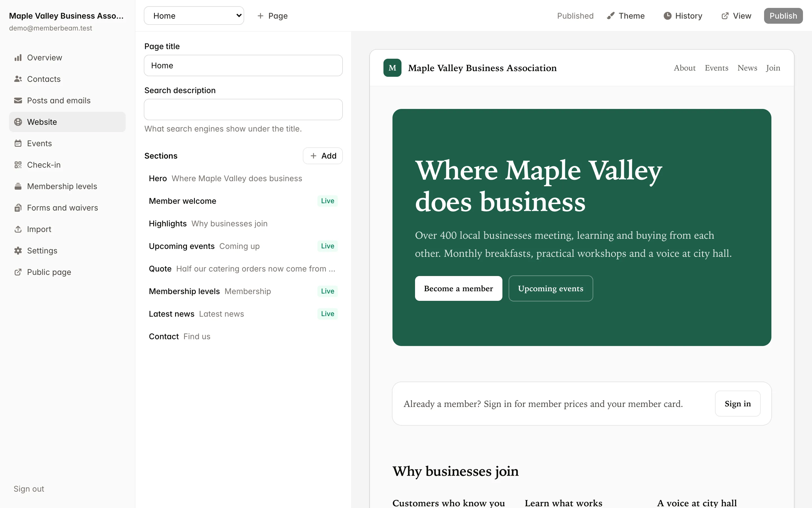Select the Highlights section row
Screen dimensions: 812x508
click(x=243, y=224)
